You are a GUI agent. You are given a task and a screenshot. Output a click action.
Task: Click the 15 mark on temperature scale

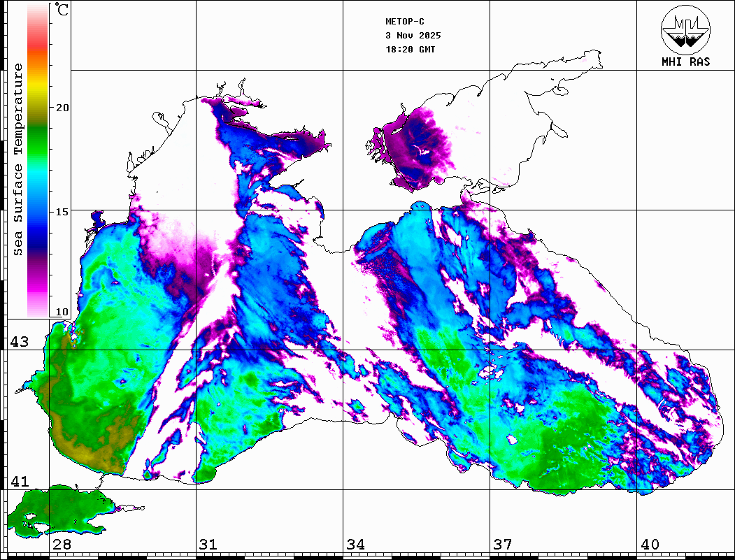(62, 211)
